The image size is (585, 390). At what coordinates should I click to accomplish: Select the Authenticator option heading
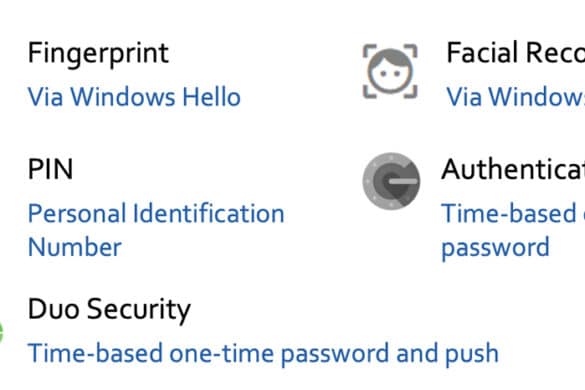[513, 169]
